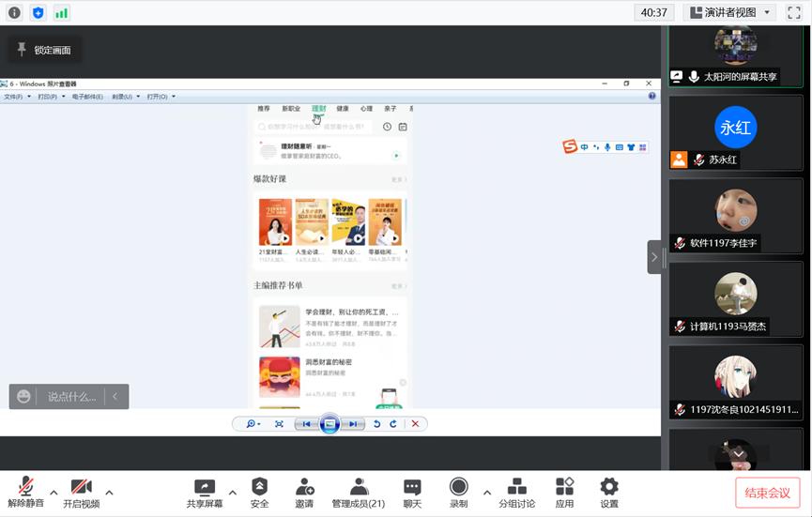This screenshot has width=812, height=517.
Task: Click the End Meeting button
Action: pos(767,493)
